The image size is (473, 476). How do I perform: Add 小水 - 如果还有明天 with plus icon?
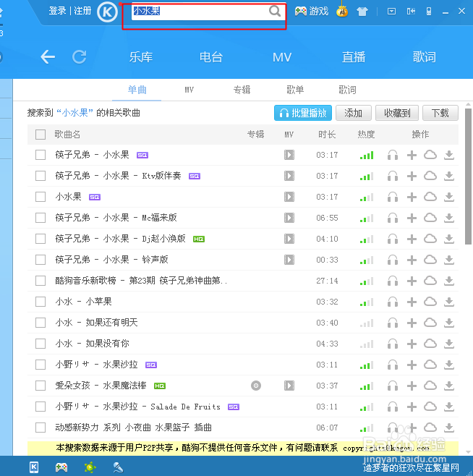(412, 323)
